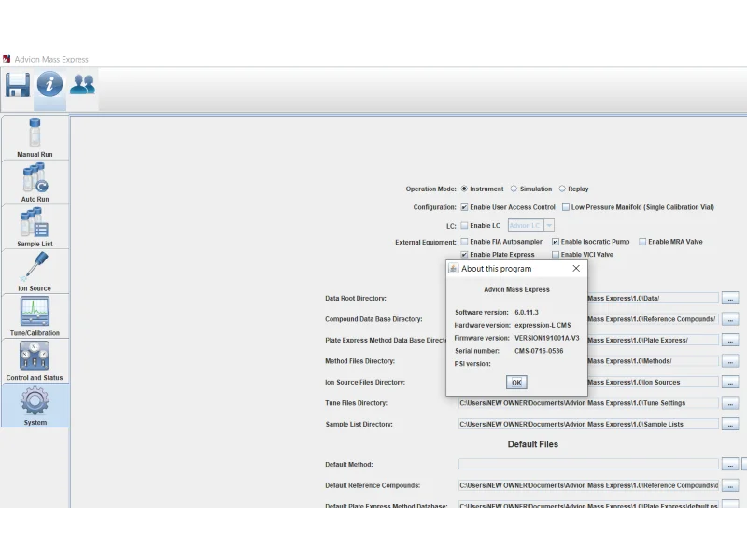Open the user accounts people icon

click(x=82, y=85)
